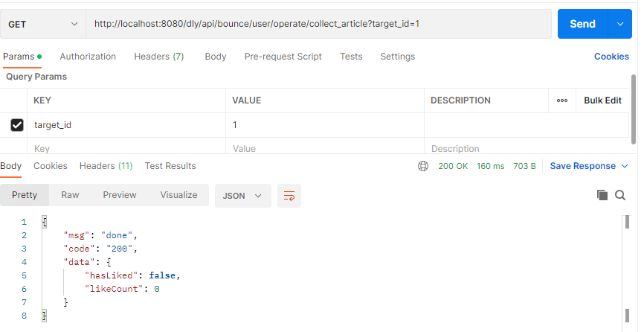This screenshot has height=332, width=644.
Task: Switch to the Authorization tab
Action: coord(88,57)
